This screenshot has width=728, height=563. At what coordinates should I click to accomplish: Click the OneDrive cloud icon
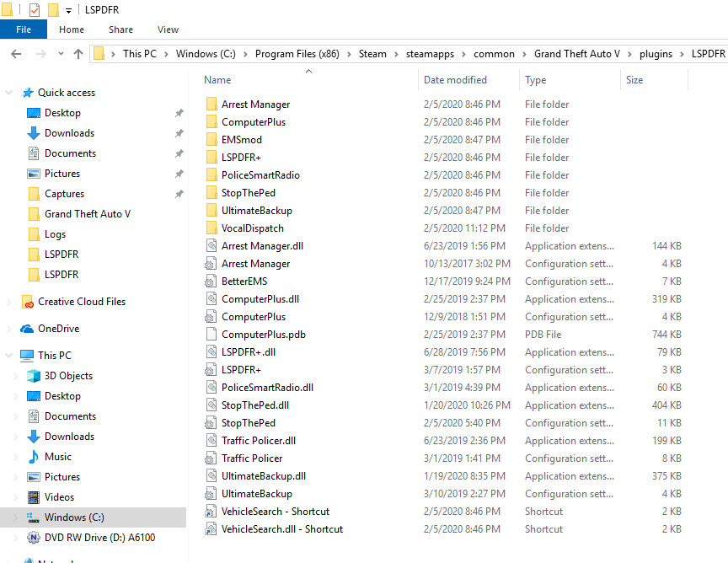pos(27,329)
